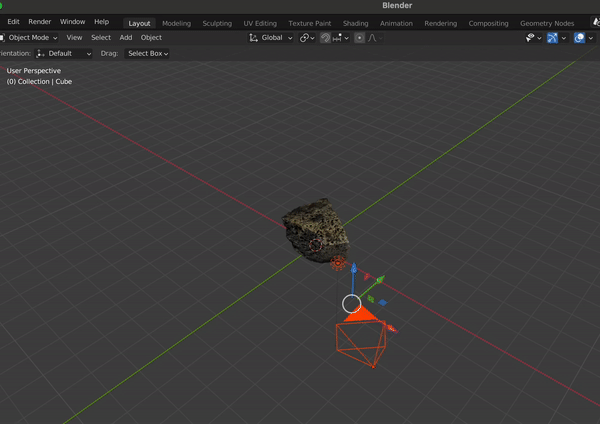Expand the overlays options arrow

(x=591, y=38)
